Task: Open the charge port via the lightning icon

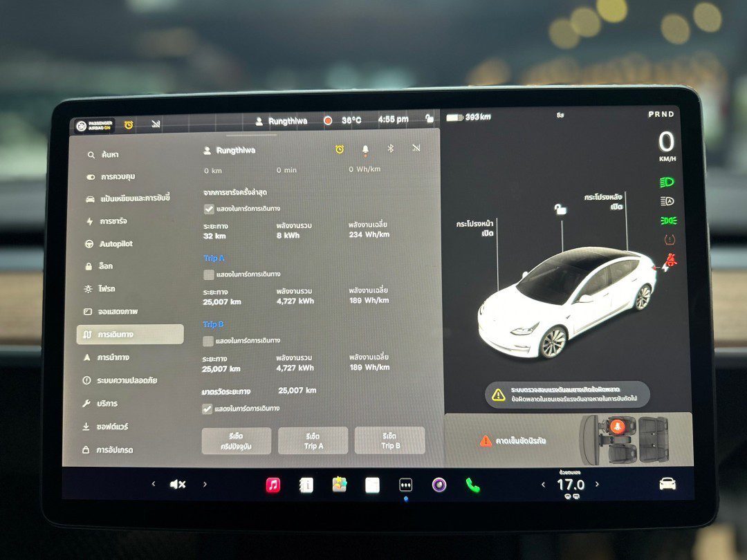Action: (665, 268)
